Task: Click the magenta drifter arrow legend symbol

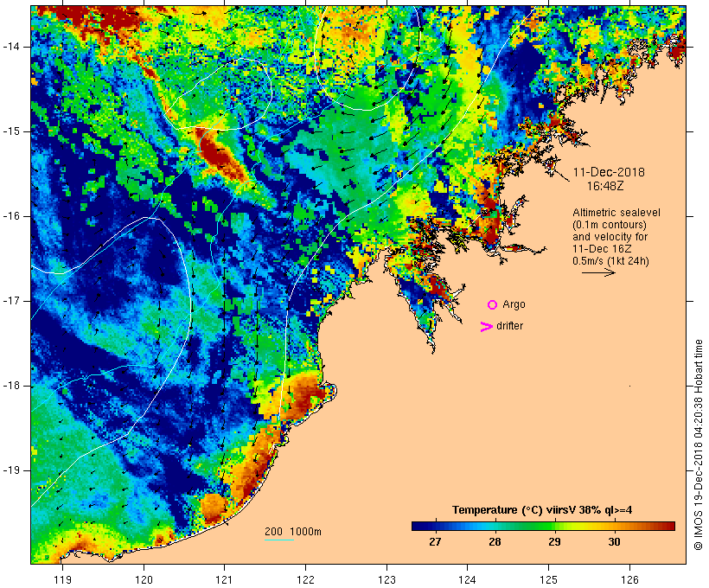Action: point(487,327)
